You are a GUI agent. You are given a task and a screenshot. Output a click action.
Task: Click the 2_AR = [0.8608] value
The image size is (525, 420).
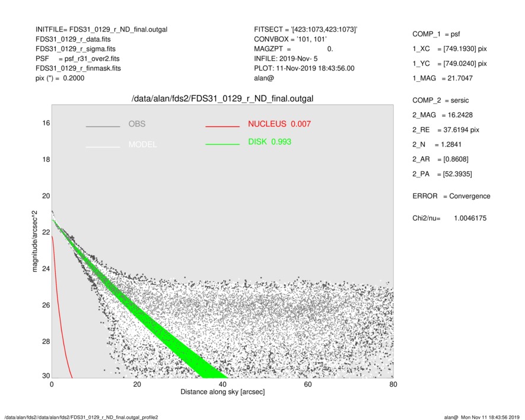440,160
